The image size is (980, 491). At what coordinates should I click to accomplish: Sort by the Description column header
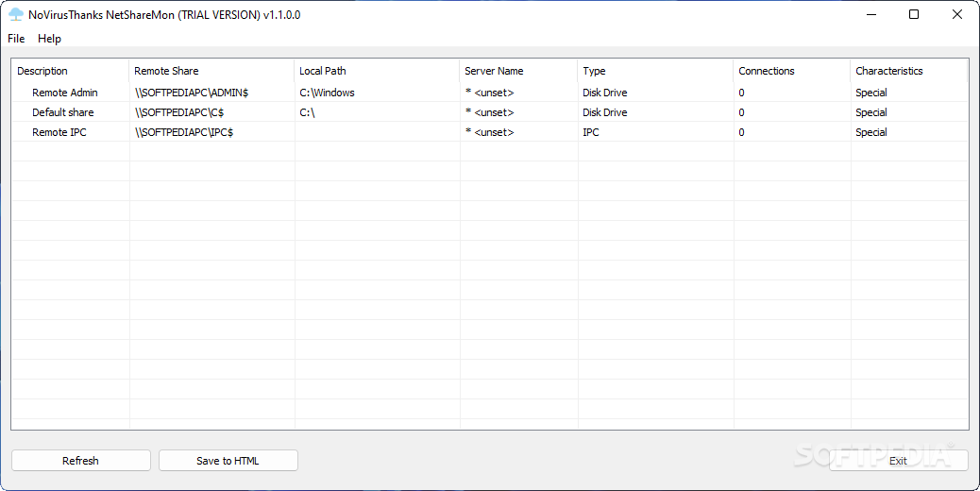70,71
